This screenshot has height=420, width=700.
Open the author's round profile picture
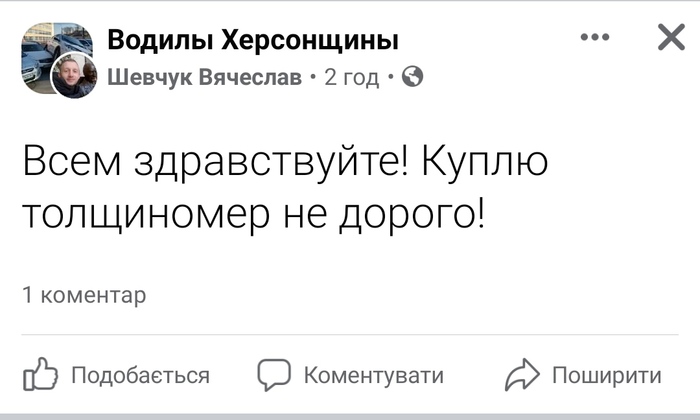pos(73,75)
